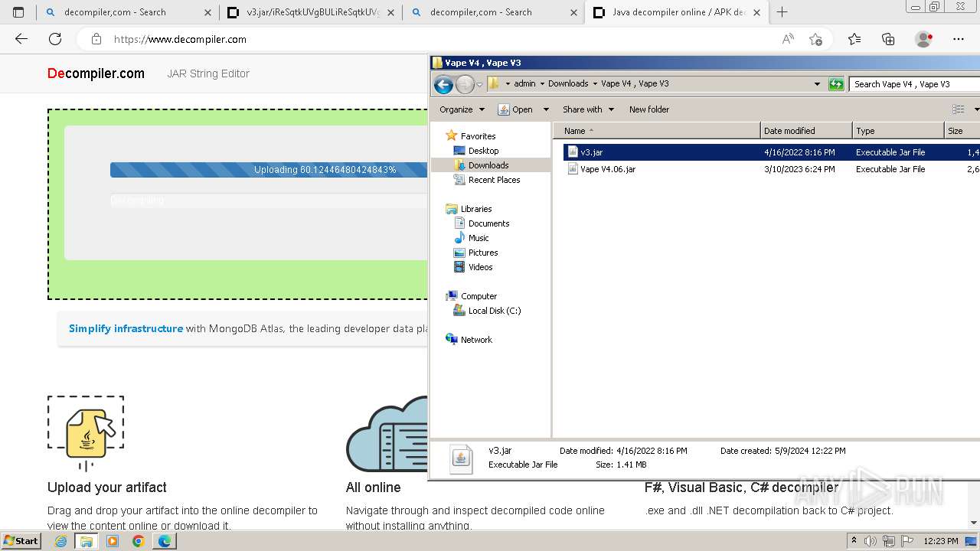Open the Favorites list icon

[x=854, y=39]
